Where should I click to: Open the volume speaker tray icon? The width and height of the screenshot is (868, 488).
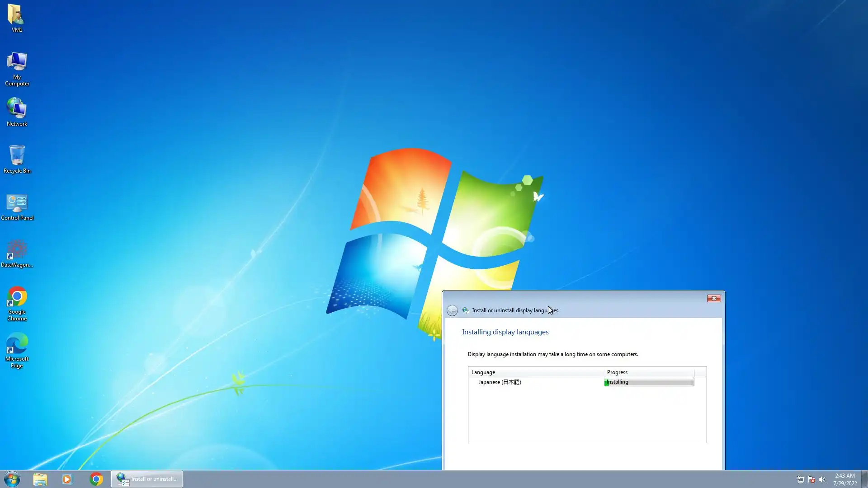[822, 479]
